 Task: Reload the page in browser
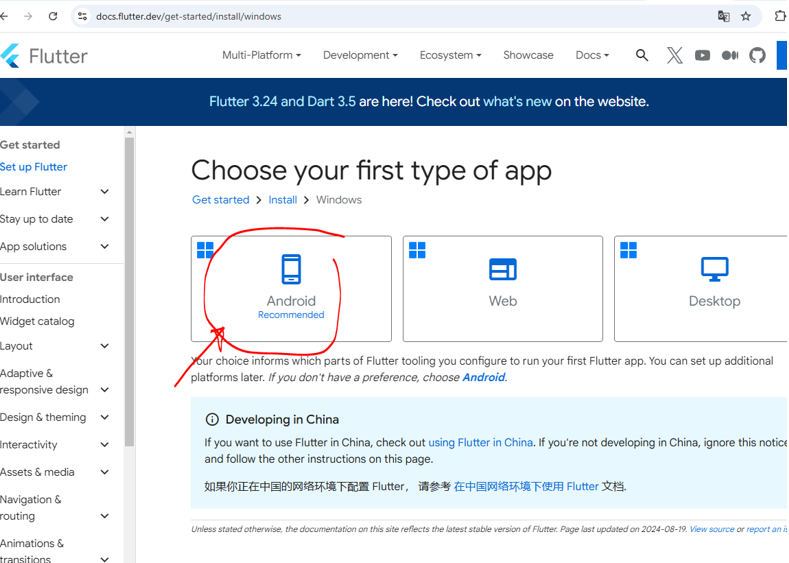click(53, 16)
